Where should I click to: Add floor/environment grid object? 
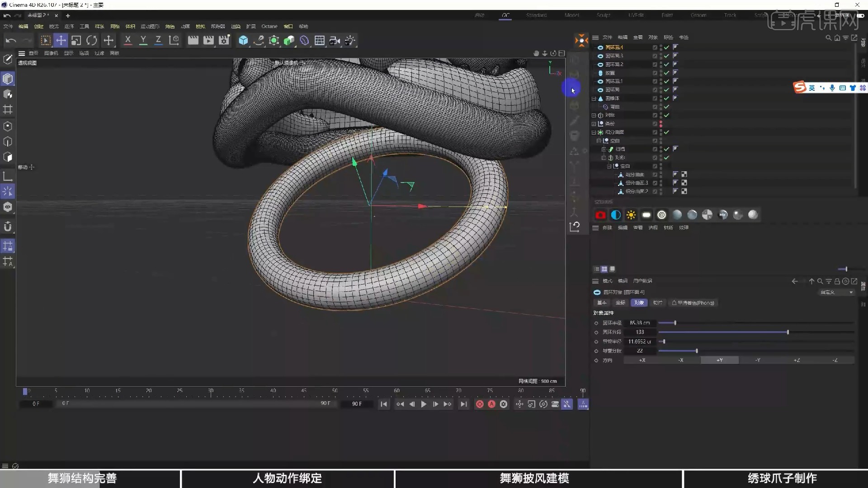320,41
